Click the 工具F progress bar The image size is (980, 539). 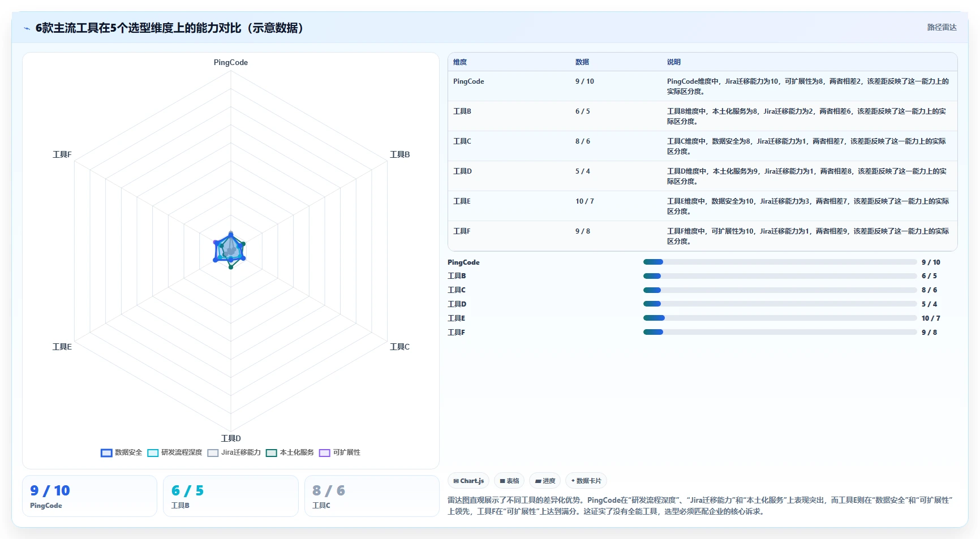coord(780,332)
